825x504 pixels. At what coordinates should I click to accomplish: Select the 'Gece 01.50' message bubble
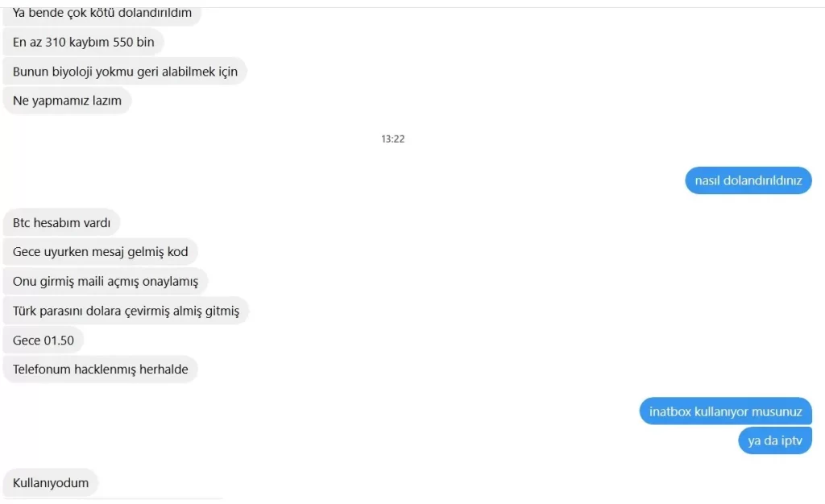[x=44, y=340]
